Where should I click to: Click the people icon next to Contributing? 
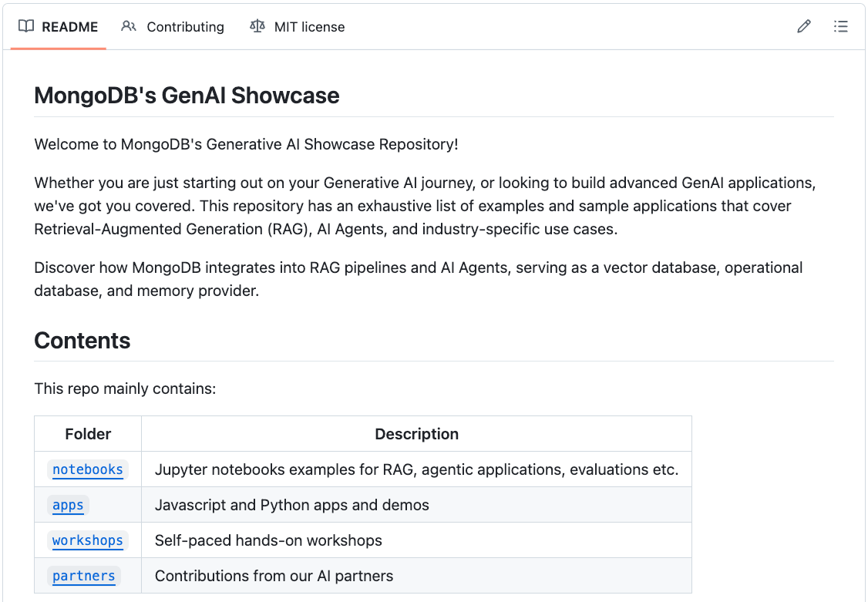pos(129,26)
